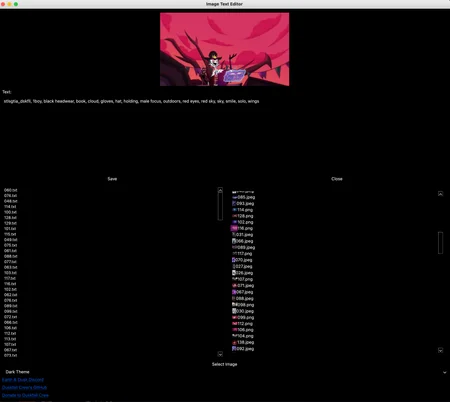Image resolution: width=450 pixels, height=402 pixels.
Task: Select the 104.png thumbnail row
Action: click(243, 336)
